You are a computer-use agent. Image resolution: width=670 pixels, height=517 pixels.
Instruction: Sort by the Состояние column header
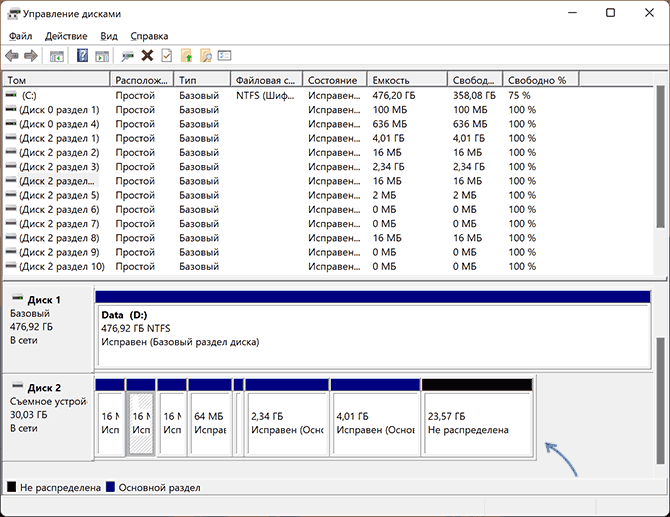[x=335, y=80]
